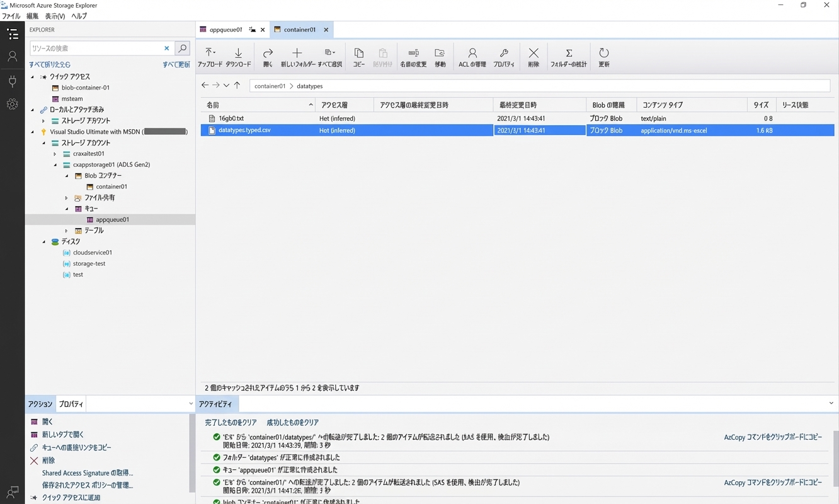
Task: Go forward with the right arrow
Action: pyautogui.click(x=215, y=85)
